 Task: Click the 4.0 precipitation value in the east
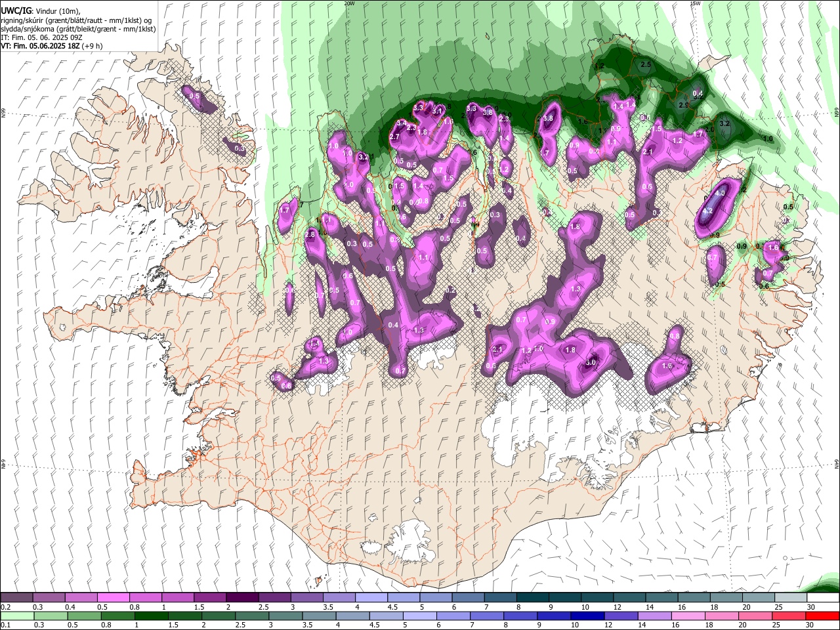click(720, 193)
